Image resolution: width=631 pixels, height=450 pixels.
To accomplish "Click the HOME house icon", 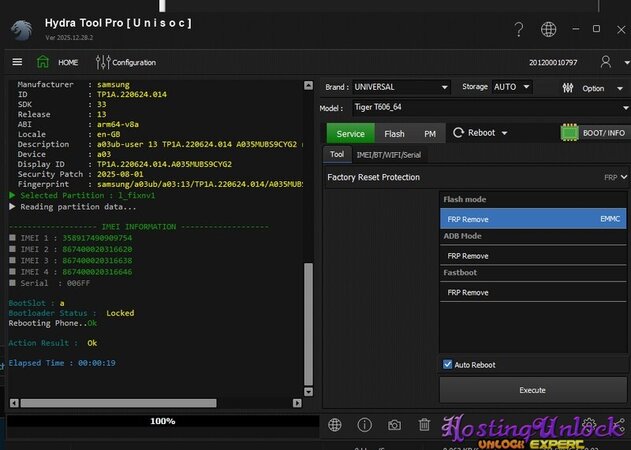I will (43, 62).
